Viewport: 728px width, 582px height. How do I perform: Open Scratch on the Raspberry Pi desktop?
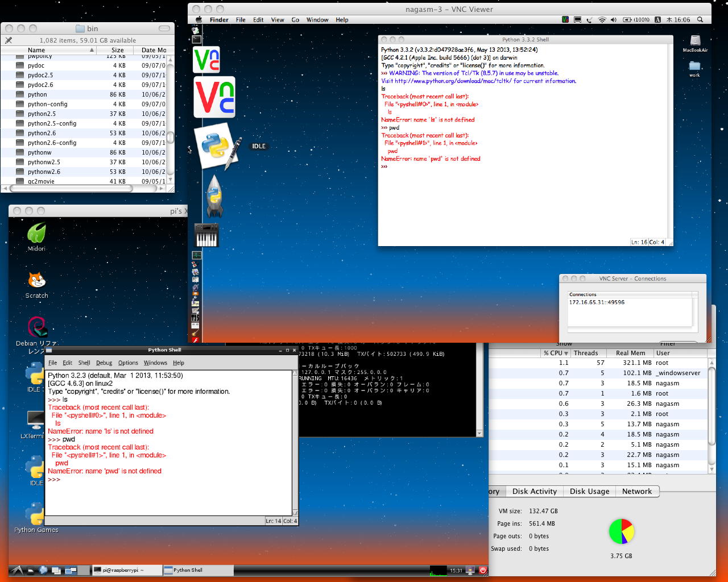[x=36, y=281]
